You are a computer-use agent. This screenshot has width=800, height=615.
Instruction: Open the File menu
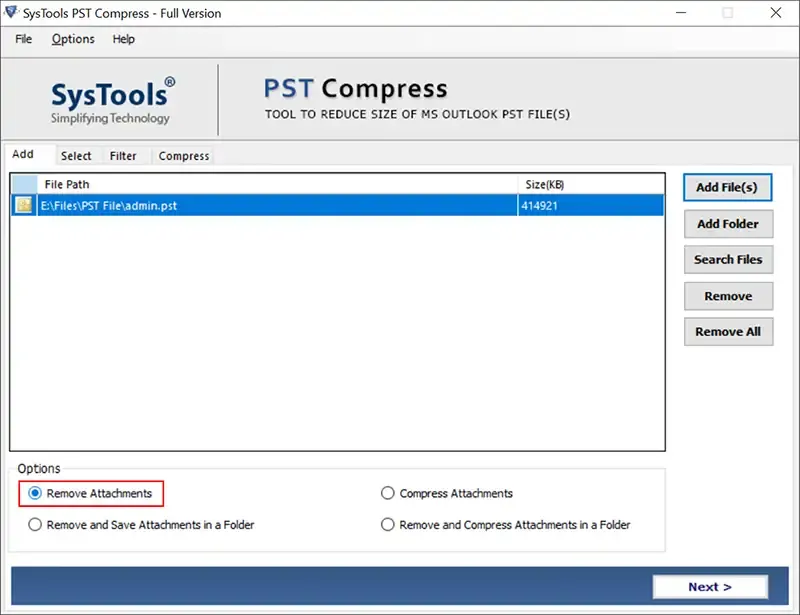pyautogui.click(x=23, y=39)
